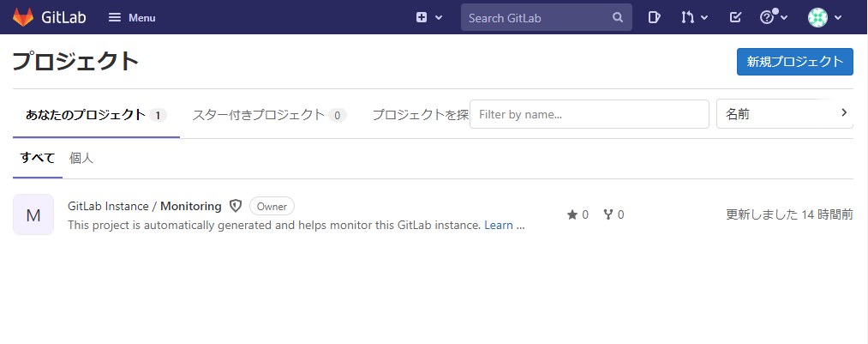Open the 名前 sort dropdown
868x344 pixels.
tap(784, 114)
